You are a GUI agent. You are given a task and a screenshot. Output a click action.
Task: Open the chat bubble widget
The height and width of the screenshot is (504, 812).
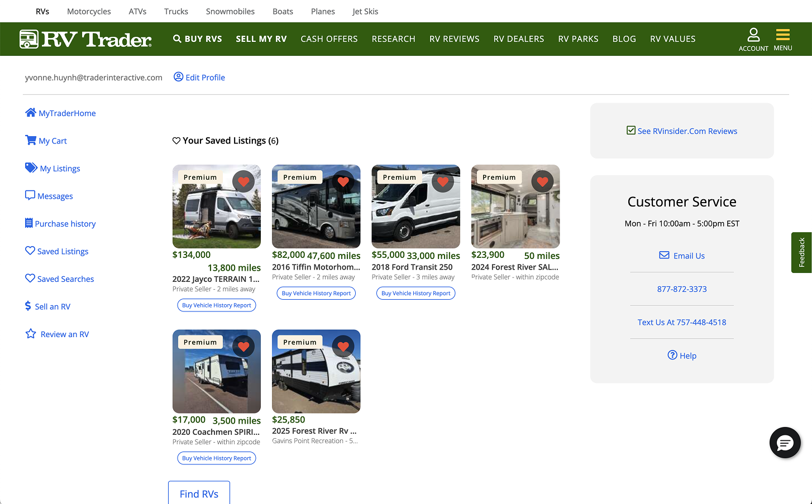[x=785, y=443]
